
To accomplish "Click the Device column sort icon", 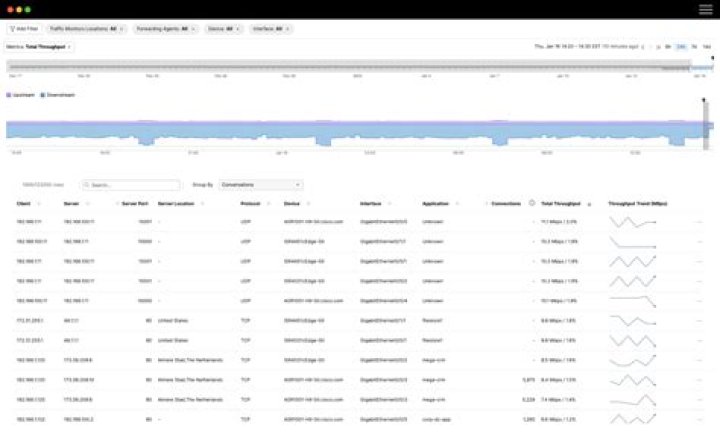I will coord(309,204).
